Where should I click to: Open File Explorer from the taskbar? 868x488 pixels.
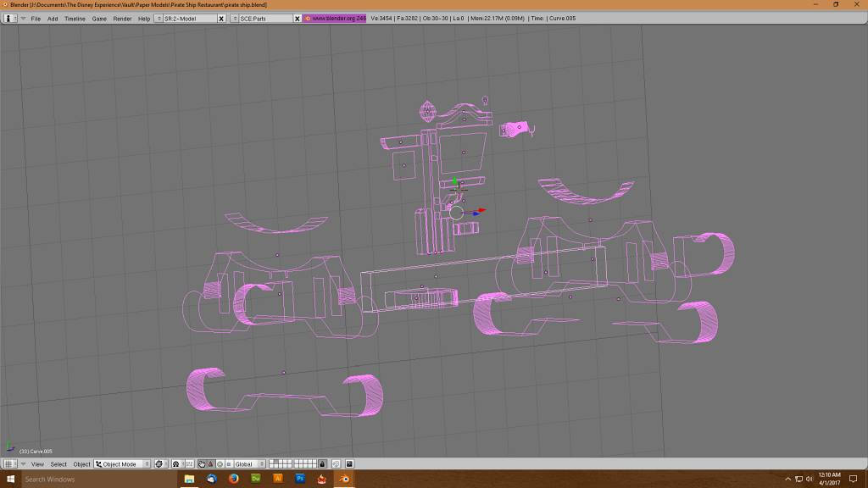(x=189, y=480)
